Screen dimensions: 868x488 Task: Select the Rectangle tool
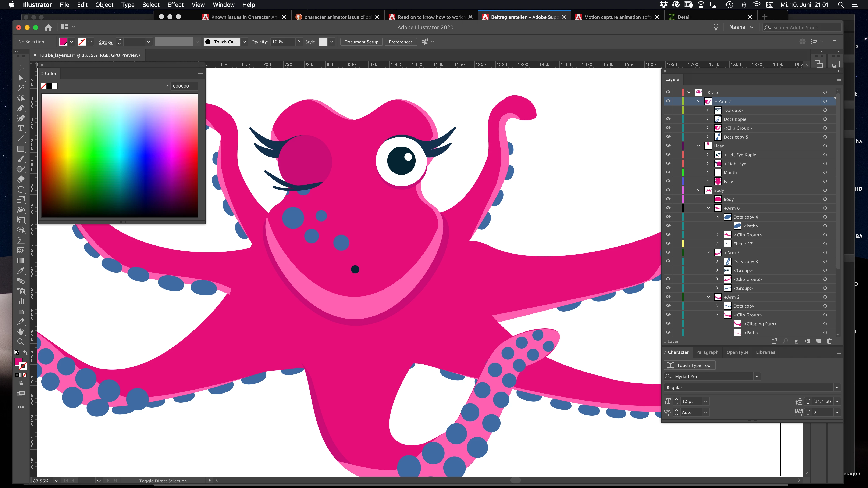pos(21,149)
